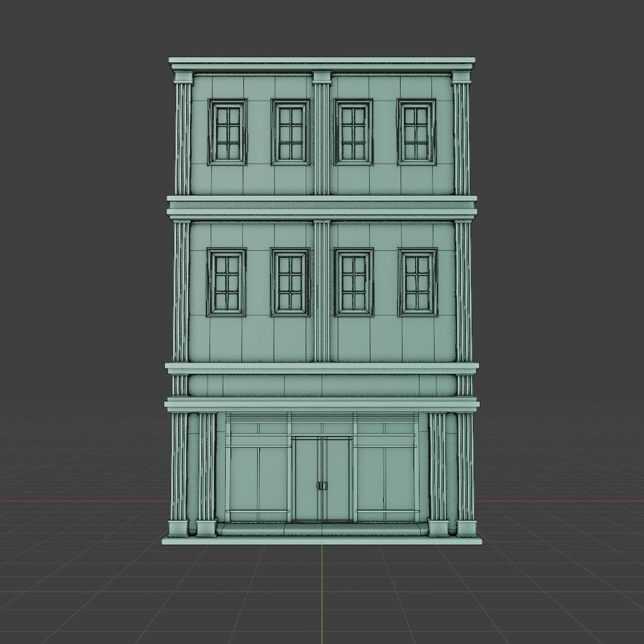The height and width of the screenshot is (644, 644).
Task: Click the top floor's rightmost window
Action: [x=416, y=132]
